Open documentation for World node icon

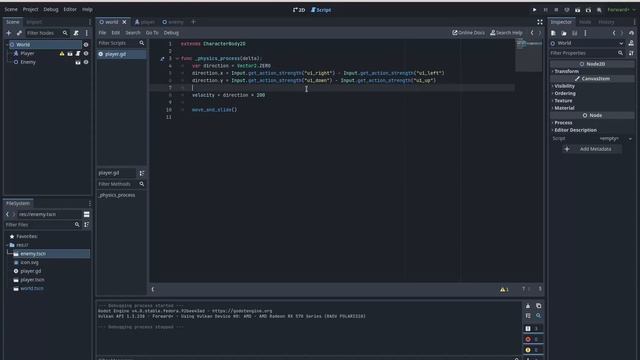631,43
